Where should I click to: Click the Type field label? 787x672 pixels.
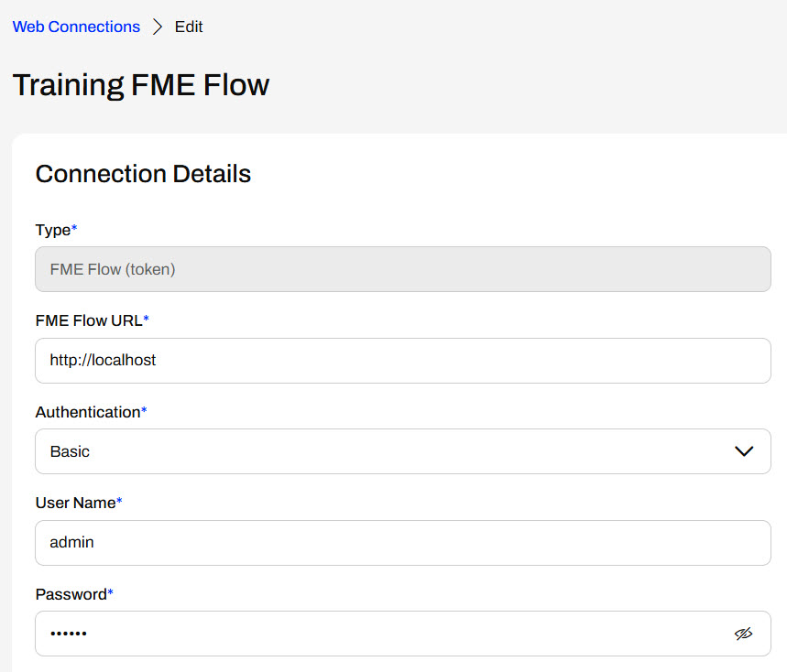pyautogui.click(x=52, y=230)
